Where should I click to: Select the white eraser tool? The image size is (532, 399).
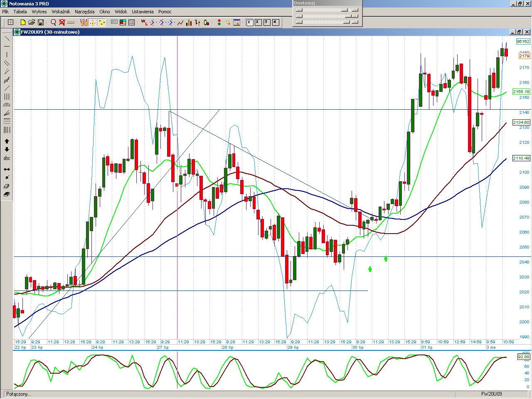click(x=7, y=186)
